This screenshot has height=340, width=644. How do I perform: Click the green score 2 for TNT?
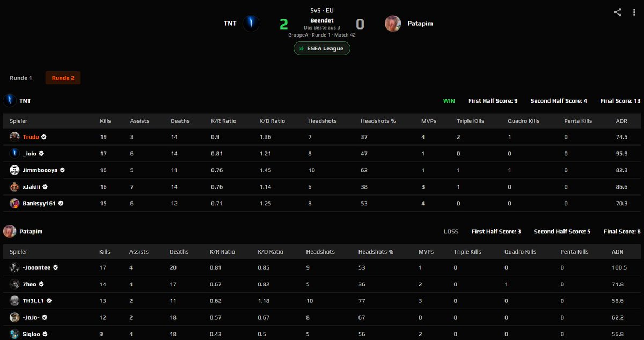pos(283,24)
